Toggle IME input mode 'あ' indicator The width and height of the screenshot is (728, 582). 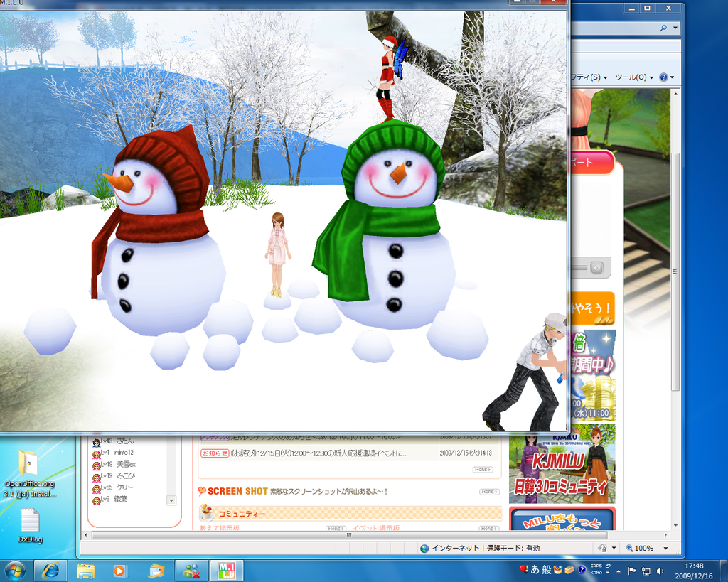(535, 570)
